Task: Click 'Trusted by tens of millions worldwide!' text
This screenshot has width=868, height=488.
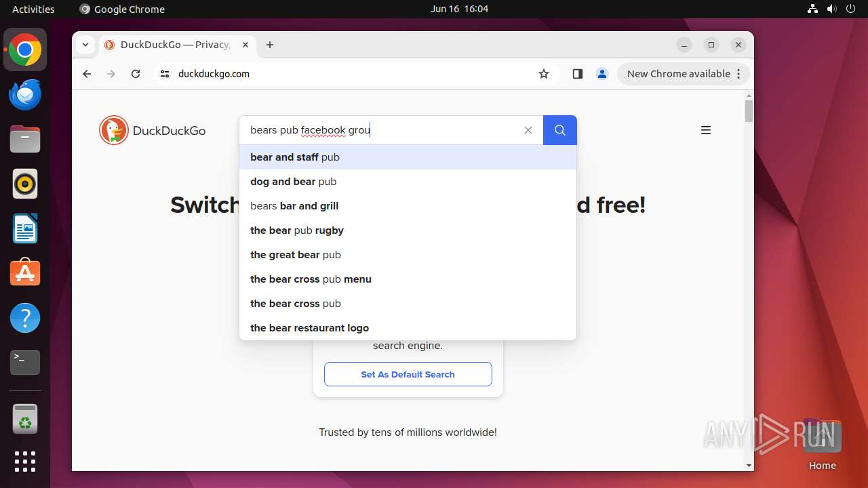Action: click(x=408, y=432)
